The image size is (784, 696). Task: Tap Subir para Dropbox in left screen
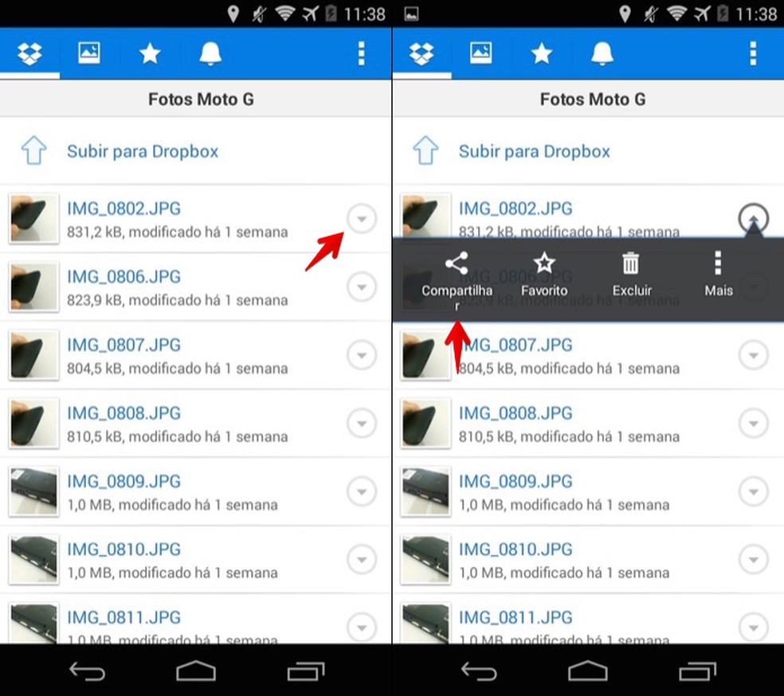(143, 151)
